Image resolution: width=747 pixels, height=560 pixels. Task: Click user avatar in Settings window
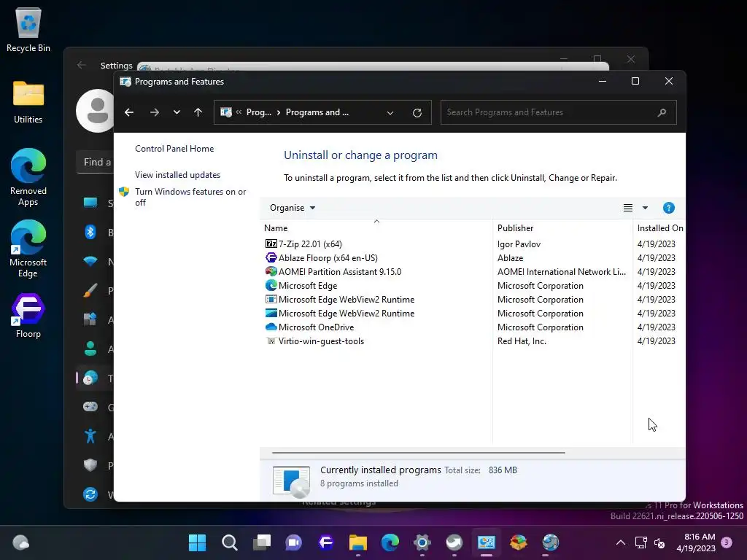96,111
